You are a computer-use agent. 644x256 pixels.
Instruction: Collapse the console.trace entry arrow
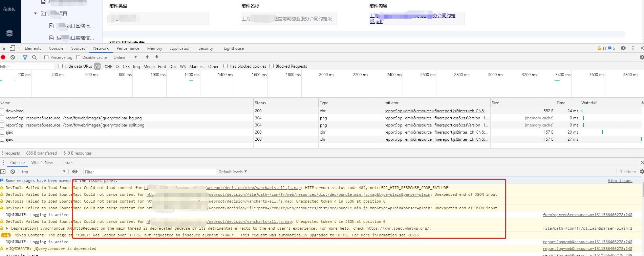tap(7, 255)
